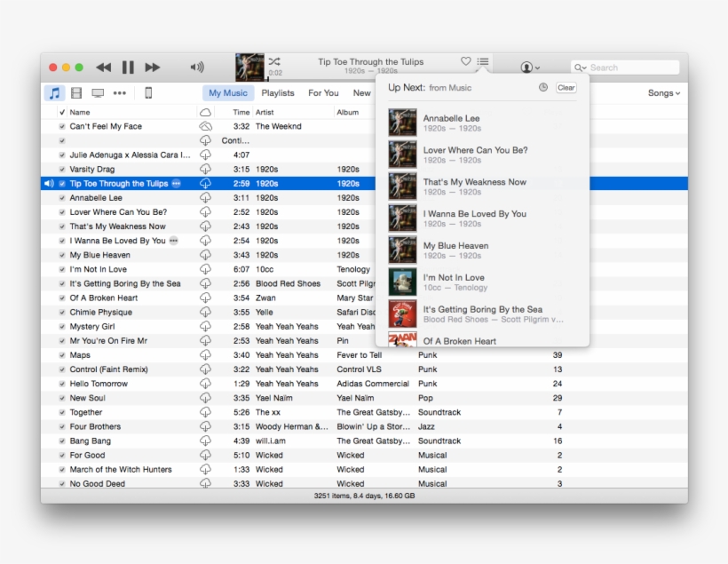Image resolution: width=728 pixels, height=564 pixels.
Task: Skip back to the previous track
Action: pyautogui.click(x=104, y=68)
